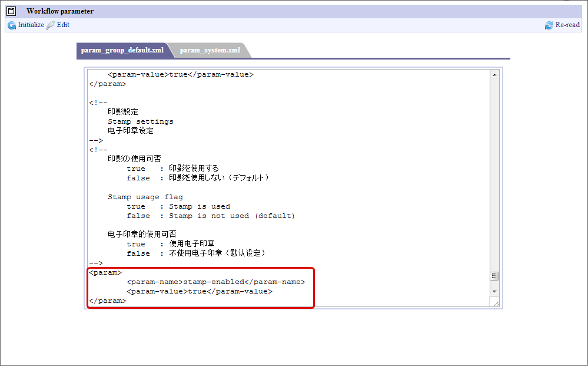Click the '不使用电子印章' false line
The width and height of the screenshot is (588, 366).
click(x=197, y=253)
